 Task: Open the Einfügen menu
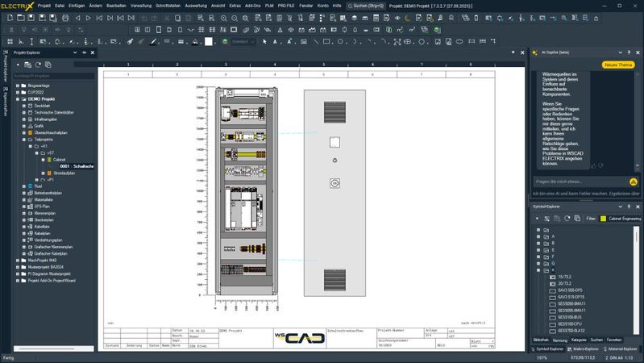77,6
